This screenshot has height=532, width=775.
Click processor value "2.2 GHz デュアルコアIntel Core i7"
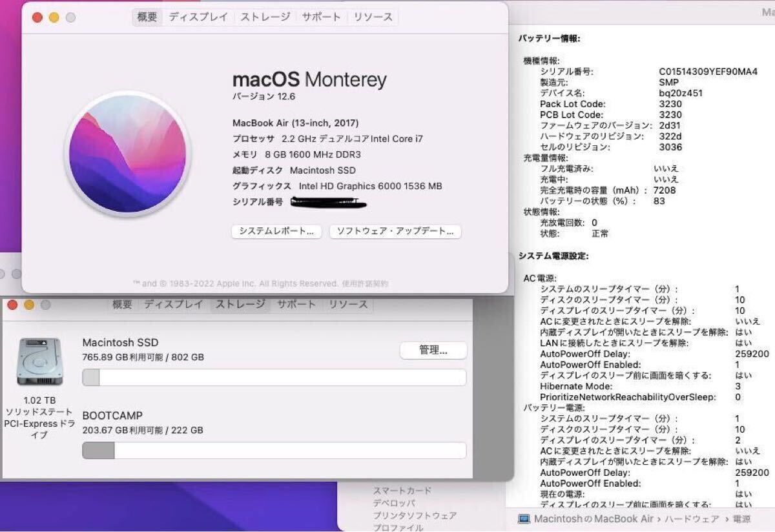tap(353, 138)
